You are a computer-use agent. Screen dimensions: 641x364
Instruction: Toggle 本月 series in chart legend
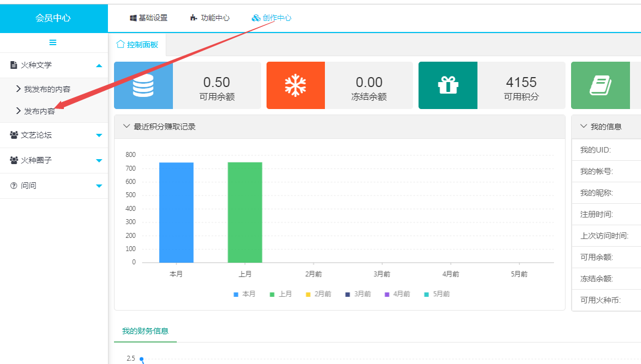tap(244, 294)
